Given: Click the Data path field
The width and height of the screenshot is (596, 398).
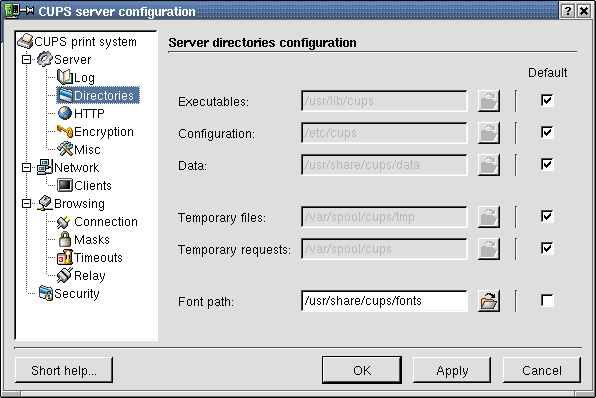Looking at the screenshot, I should coord(384,165).
